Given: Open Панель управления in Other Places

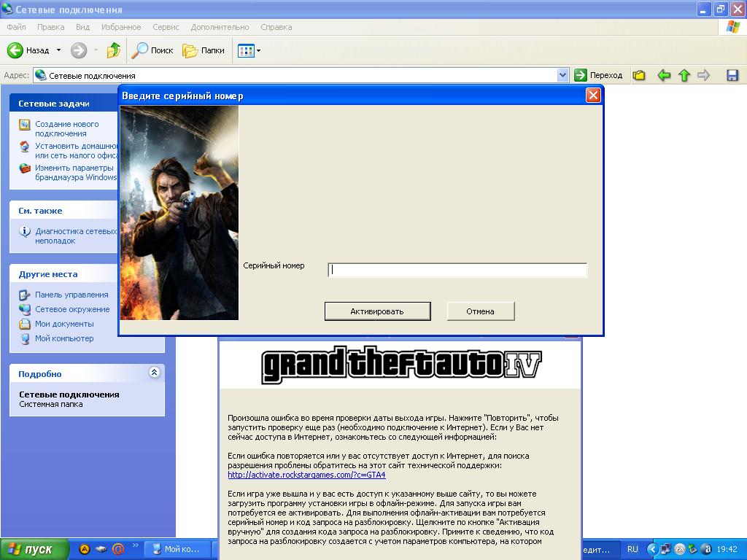Looking at the screenshot, I should (71, 295).
